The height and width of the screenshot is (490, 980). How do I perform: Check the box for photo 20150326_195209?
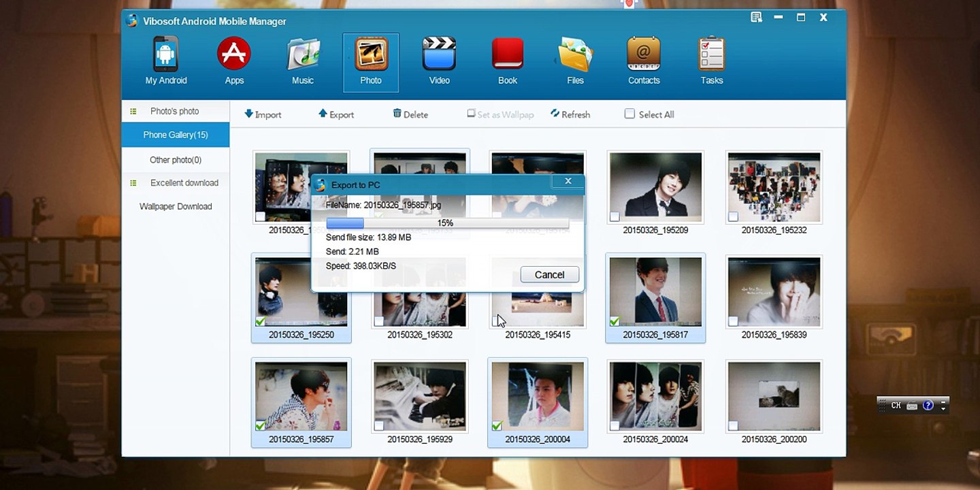tap(615, 216)
